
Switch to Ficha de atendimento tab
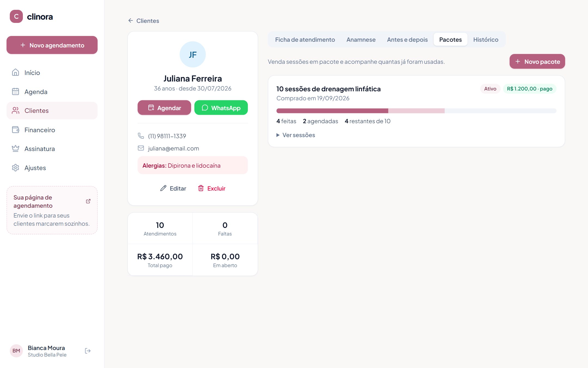[x=305, y=40]
